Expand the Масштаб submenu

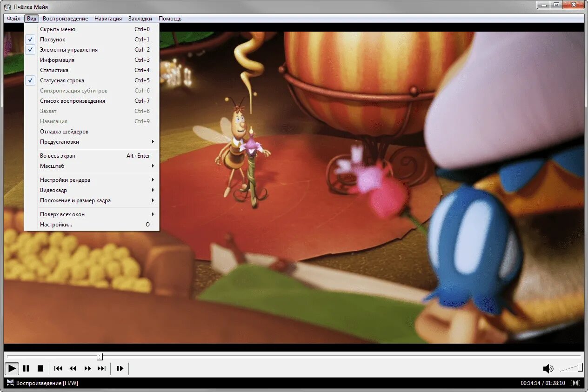pyautogui.click(x=92, y=166)
